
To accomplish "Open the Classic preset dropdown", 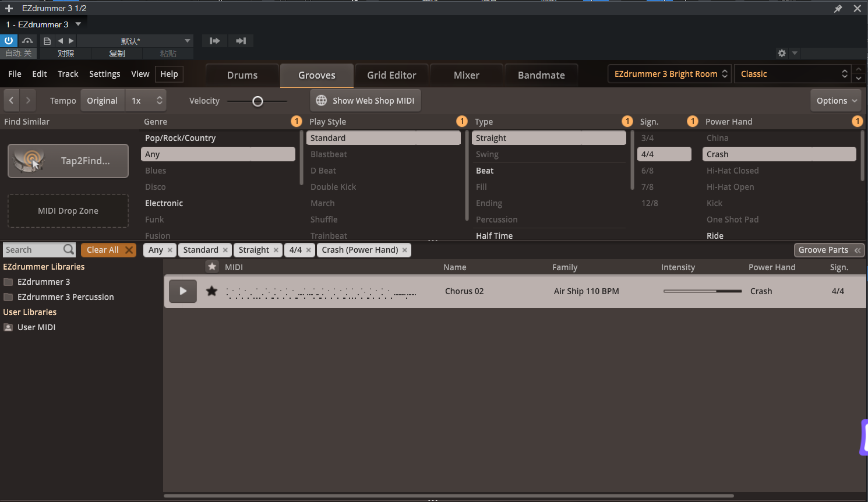I will 793,74.
